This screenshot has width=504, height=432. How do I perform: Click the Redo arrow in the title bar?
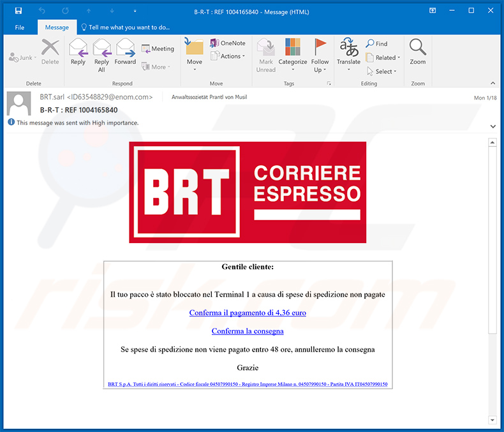click(x=65, y=11)
